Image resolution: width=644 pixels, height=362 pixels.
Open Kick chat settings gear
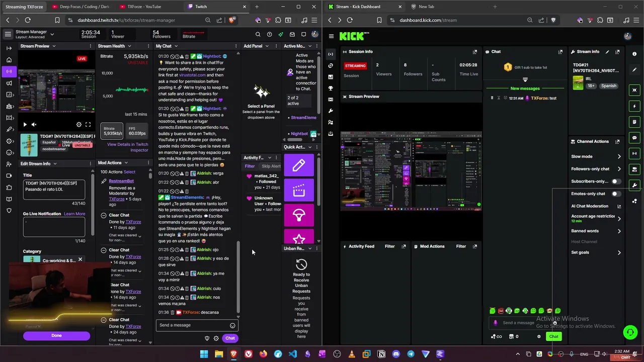click(x=539, y=337)
